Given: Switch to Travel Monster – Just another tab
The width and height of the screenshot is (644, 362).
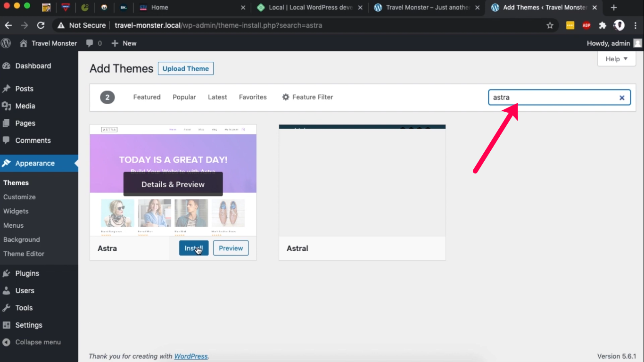Looking at the screenshot, I should click(x=421, y=8).
